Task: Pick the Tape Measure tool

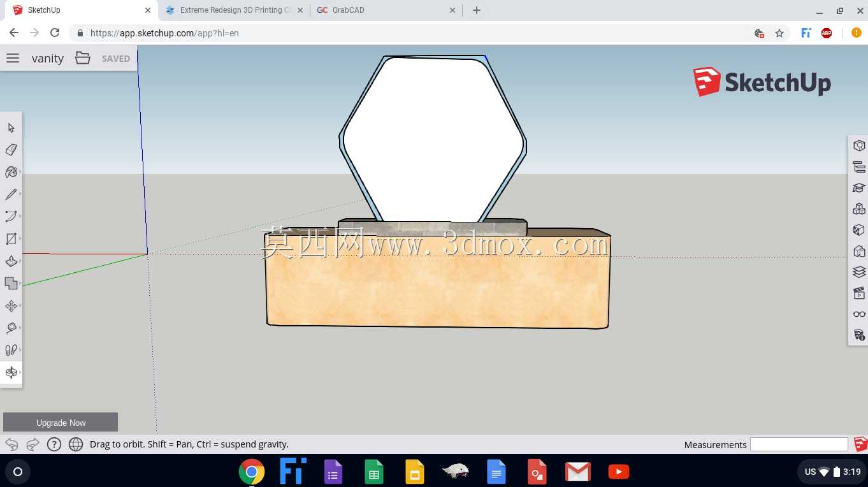Action: [11, 328]
